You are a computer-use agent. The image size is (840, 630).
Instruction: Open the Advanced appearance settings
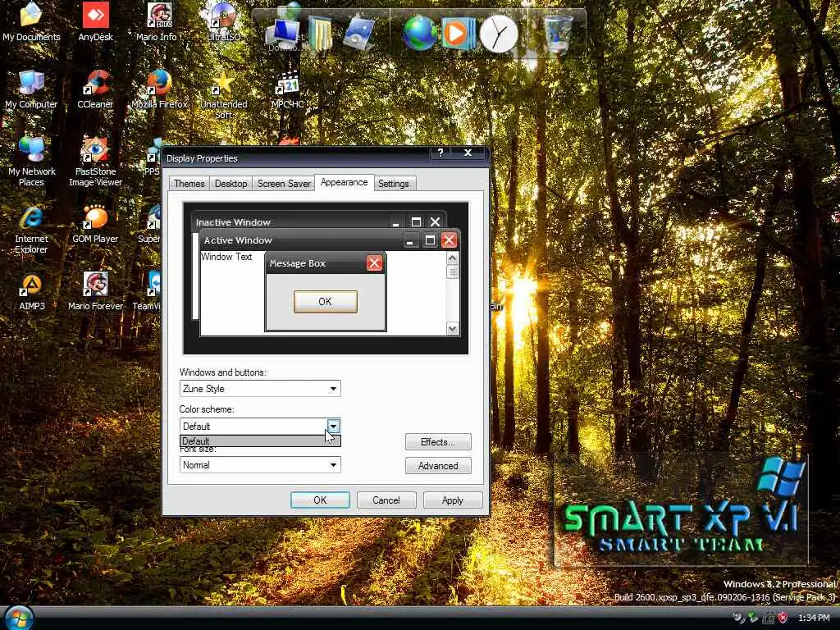(438, 466)
